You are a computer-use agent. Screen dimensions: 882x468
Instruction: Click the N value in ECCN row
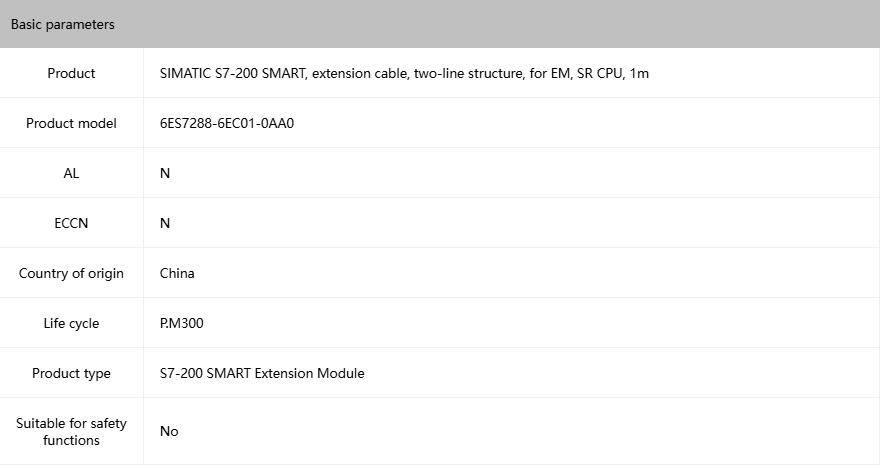[165, 223]
